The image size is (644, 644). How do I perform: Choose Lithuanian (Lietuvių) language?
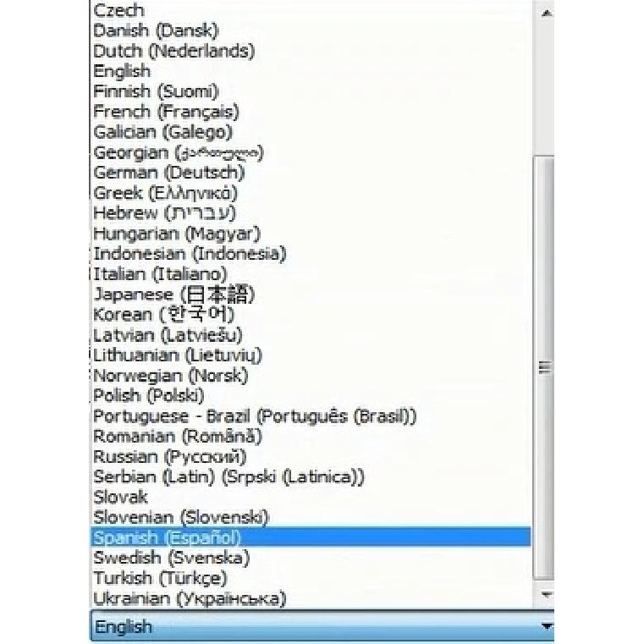311,355
